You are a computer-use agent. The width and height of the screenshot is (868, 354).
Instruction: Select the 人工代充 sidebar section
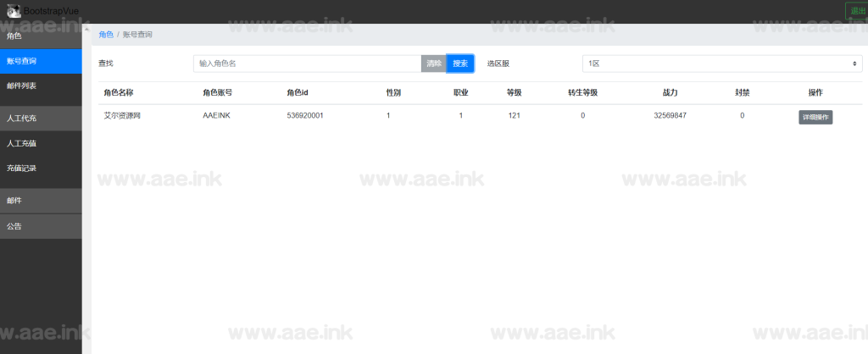pos(41,118)
